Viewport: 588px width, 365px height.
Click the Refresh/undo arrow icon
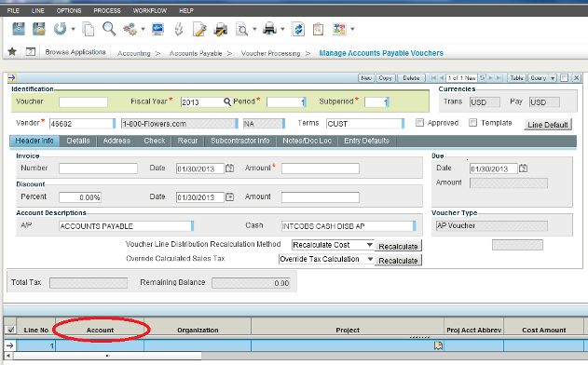pos(60,29)
